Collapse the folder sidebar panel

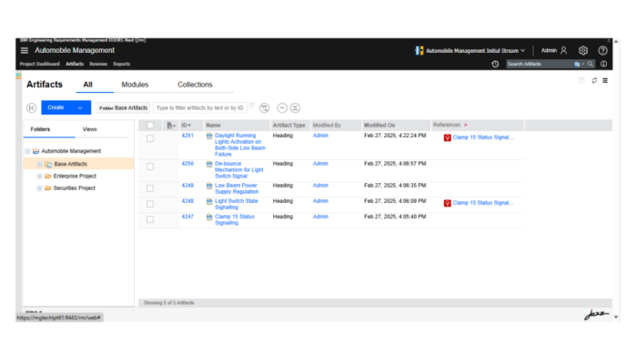[32, 107]
